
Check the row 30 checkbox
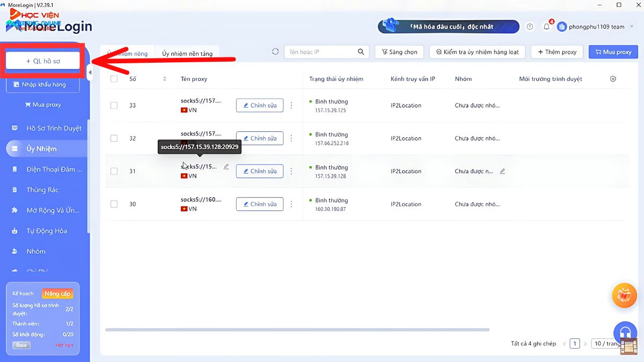114,204
